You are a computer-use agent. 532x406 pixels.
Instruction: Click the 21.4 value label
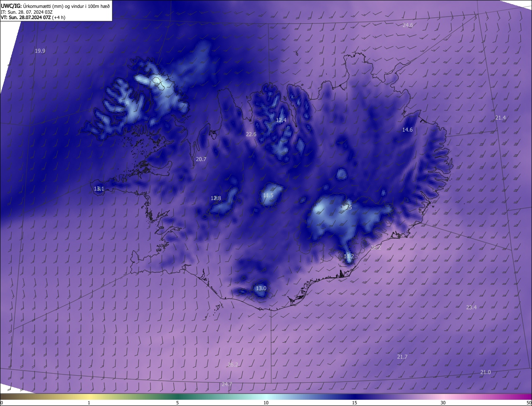click(x=500, y=117)
